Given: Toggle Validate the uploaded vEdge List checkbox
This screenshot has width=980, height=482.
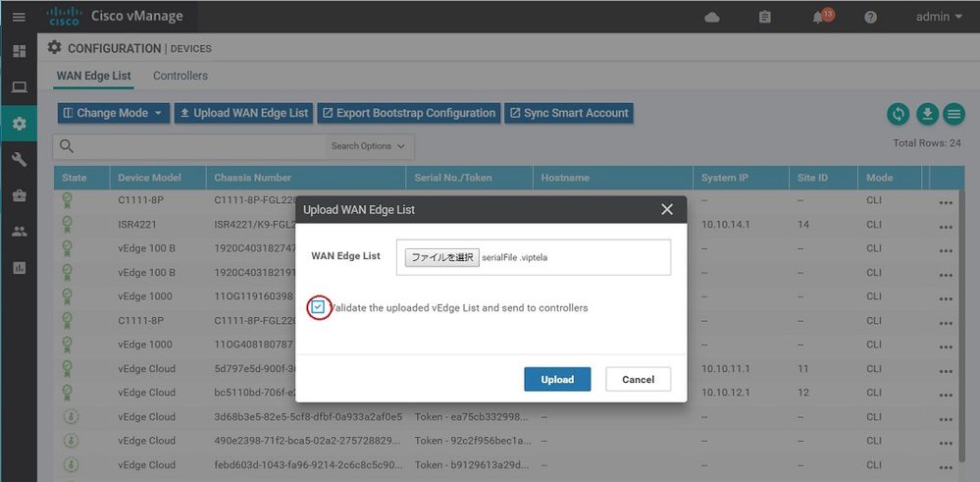Looking at the screenshot, I should [x=319, y=307].
